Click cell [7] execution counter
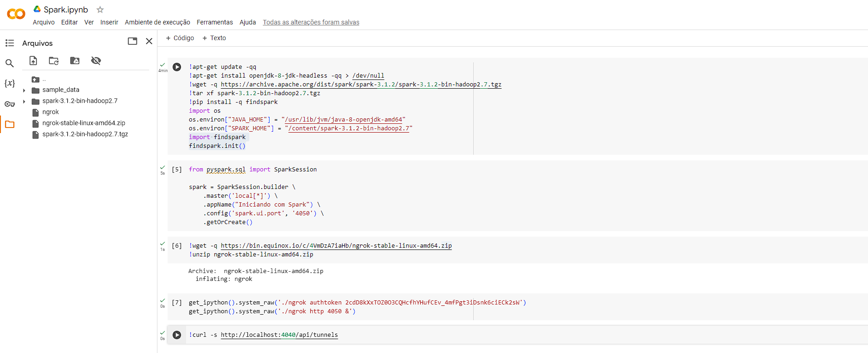Image resolution: width=868 pixels, height=353 pixels. coord(177,303)
